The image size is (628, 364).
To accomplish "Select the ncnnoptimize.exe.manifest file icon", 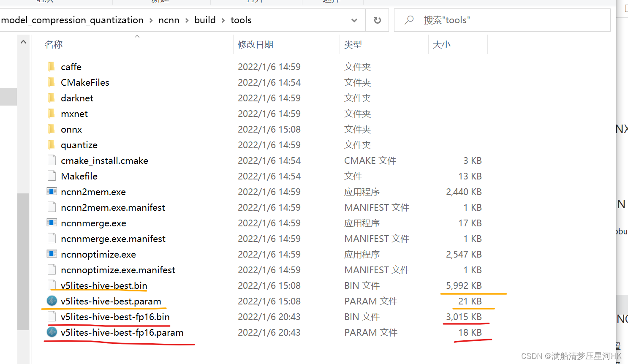I will click(52, 270).
